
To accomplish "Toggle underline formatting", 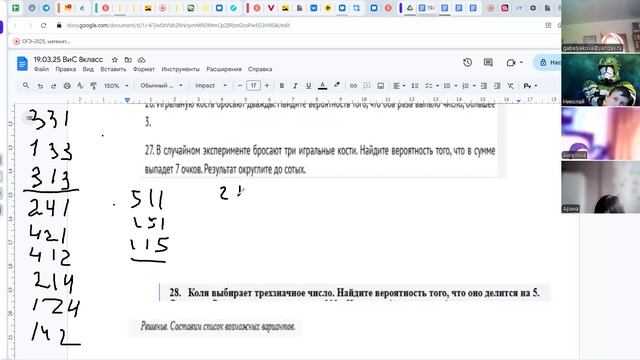I will click(309, 86).
